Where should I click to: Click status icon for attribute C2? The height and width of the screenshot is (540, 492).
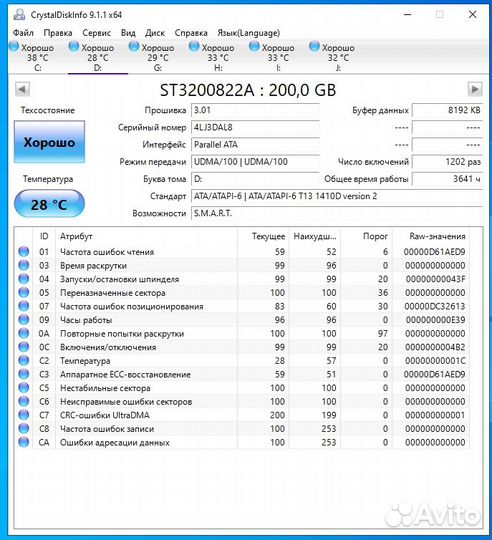coord(24,361)
